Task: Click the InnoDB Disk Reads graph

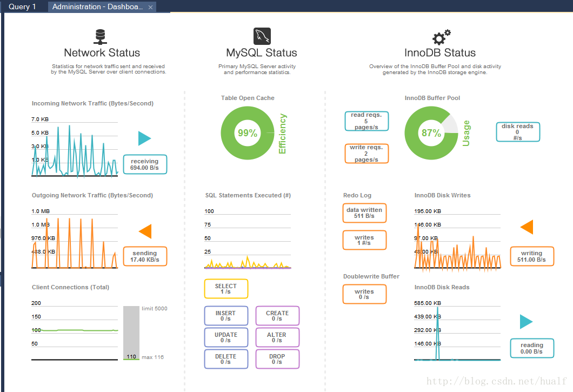Action: pyautogui.click(x=457, y=331)
